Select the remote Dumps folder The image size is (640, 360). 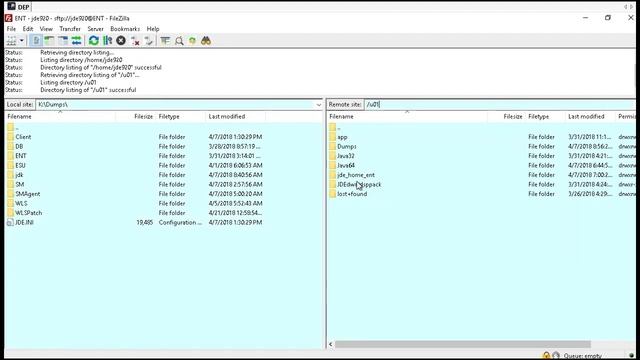click(347, 146)
